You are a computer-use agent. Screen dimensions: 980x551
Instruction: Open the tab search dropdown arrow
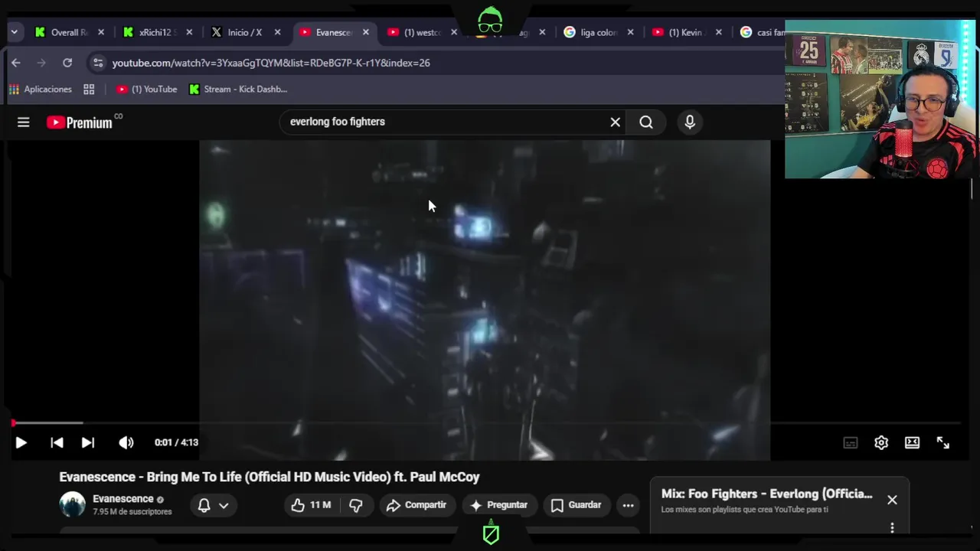coord(14,32)
